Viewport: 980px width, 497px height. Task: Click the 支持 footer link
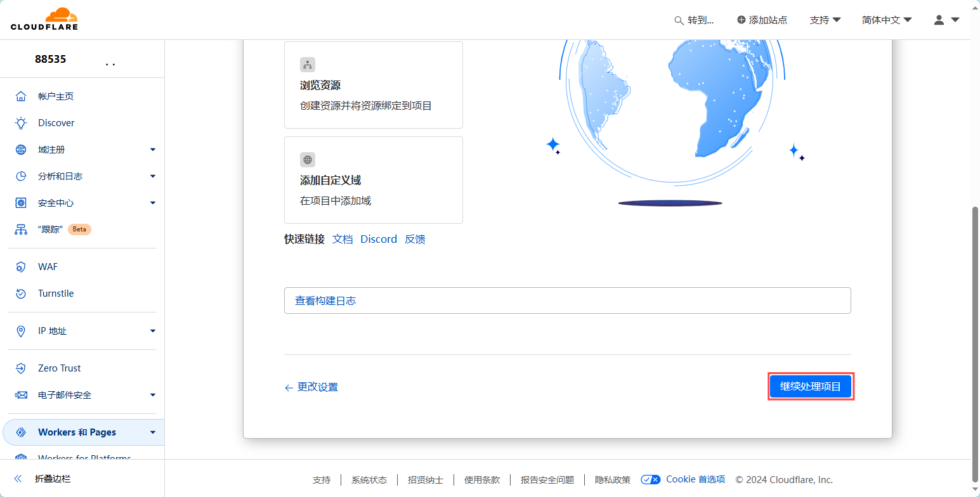322,480
